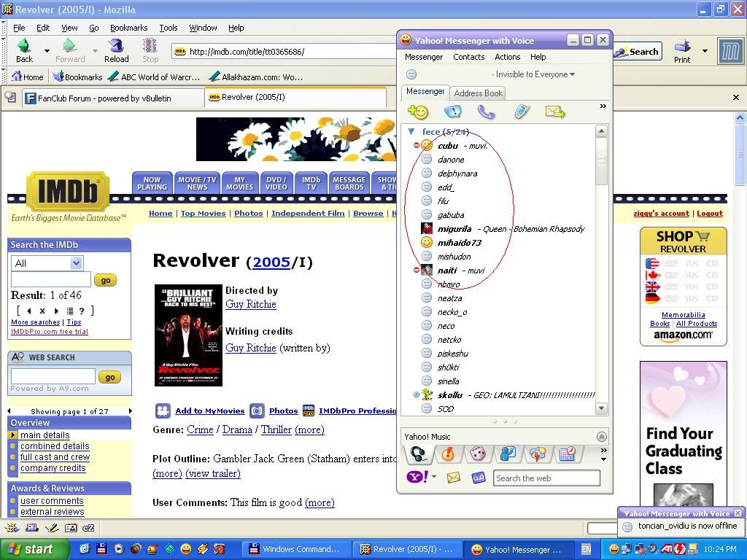Click the Add to MyMovies link

209,411
